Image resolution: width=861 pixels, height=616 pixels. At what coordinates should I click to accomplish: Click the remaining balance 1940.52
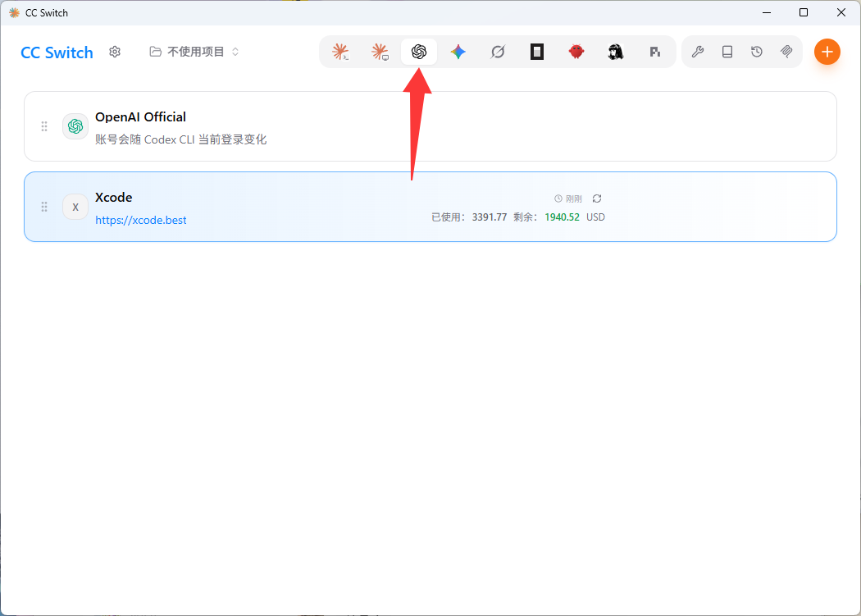coord(562,217)
